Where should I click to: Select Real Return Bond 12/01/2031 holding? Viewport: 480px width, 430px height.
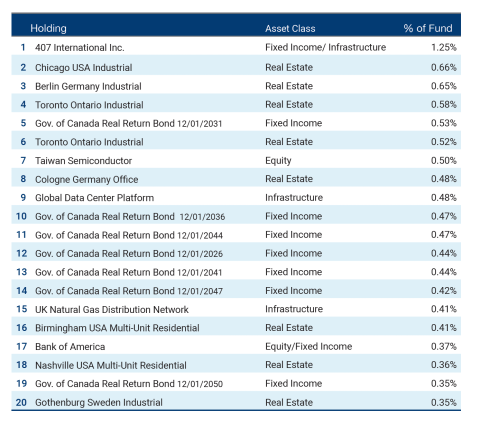click(128, 124)
